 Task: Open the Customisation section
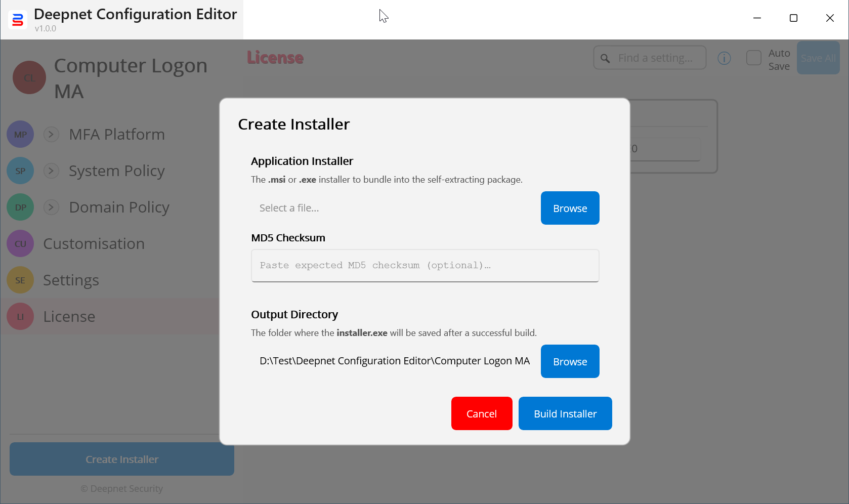point(94,244)
